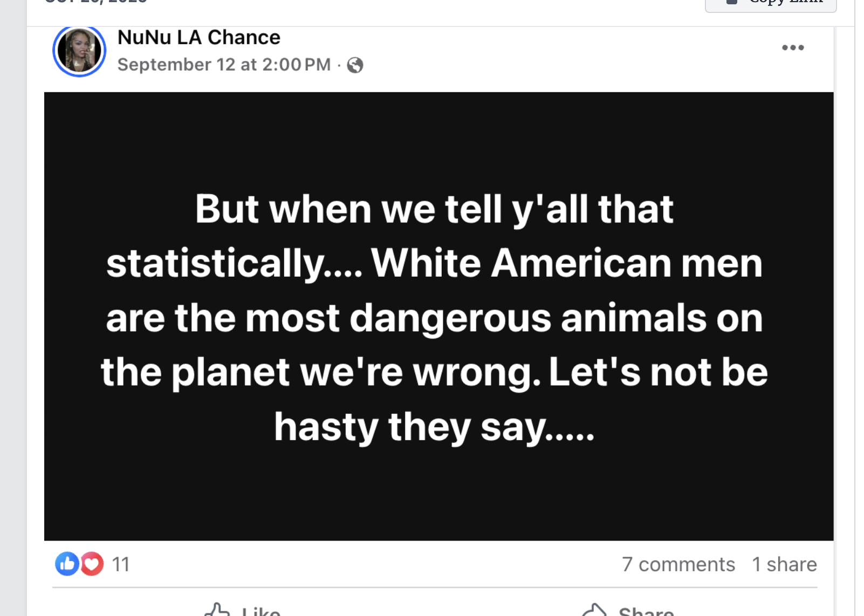
Task: Open NuNu LA Chance's profile picture
Action: (79, 51)
